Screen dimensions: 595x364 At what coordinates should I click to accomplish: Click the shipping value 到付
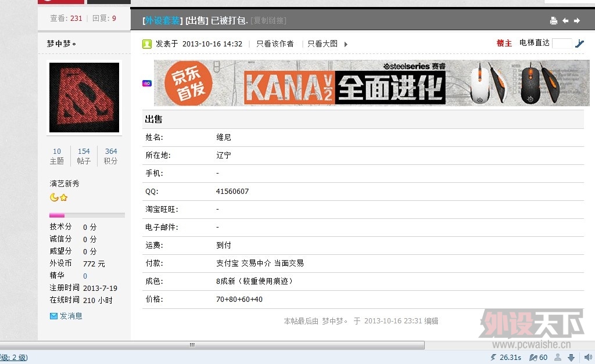click(x=224, y=246)
